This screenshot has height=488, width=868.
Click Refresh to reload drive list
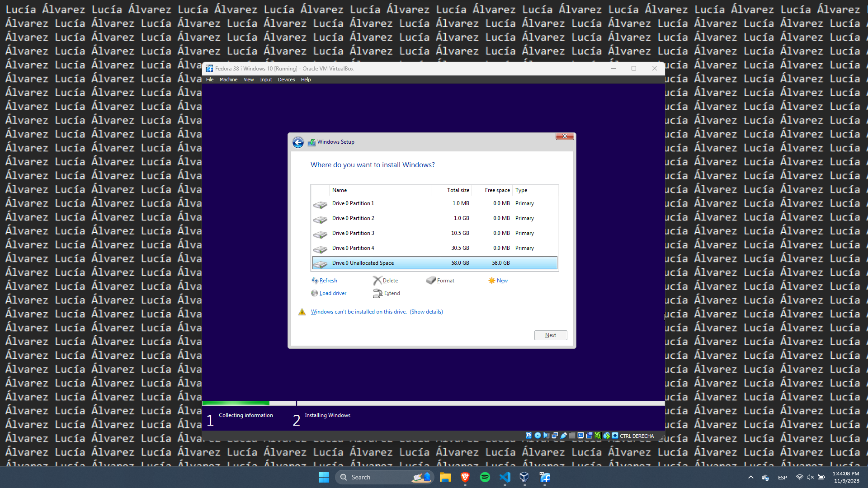point(328,281)
